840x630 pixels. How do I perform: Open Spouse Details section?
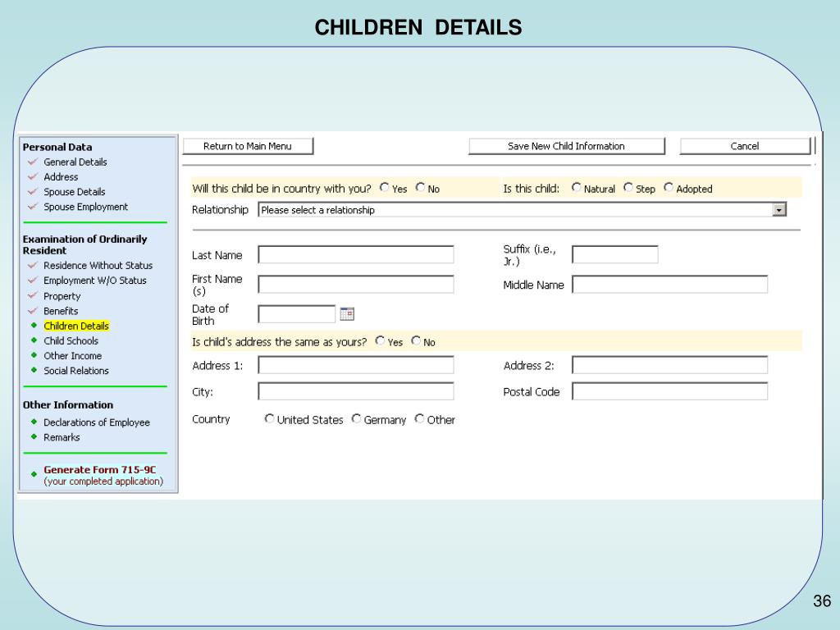click(75, 192)
